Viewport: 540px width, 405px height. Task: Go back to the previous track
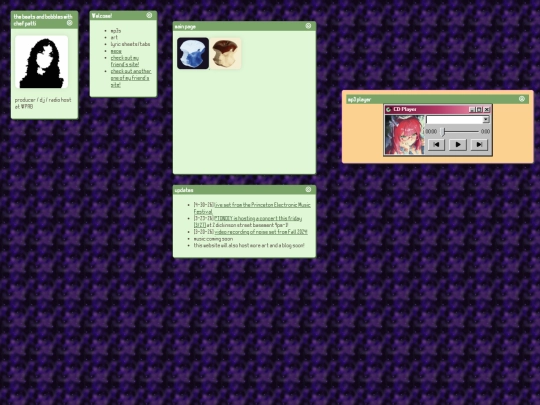[x=436, y=145]
